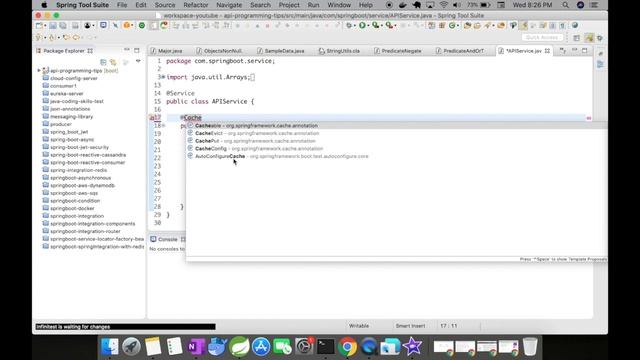Open App Store from the Dock
640x360 pixels.
tap(261, 347)
